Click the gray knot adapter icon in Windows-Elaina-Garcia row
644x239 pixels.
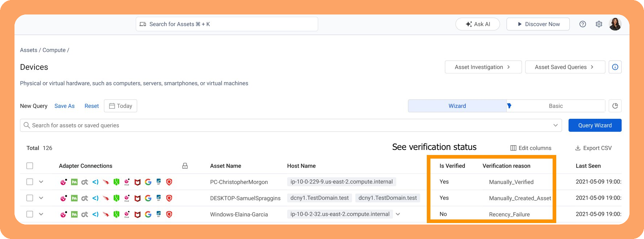(85, 215)
